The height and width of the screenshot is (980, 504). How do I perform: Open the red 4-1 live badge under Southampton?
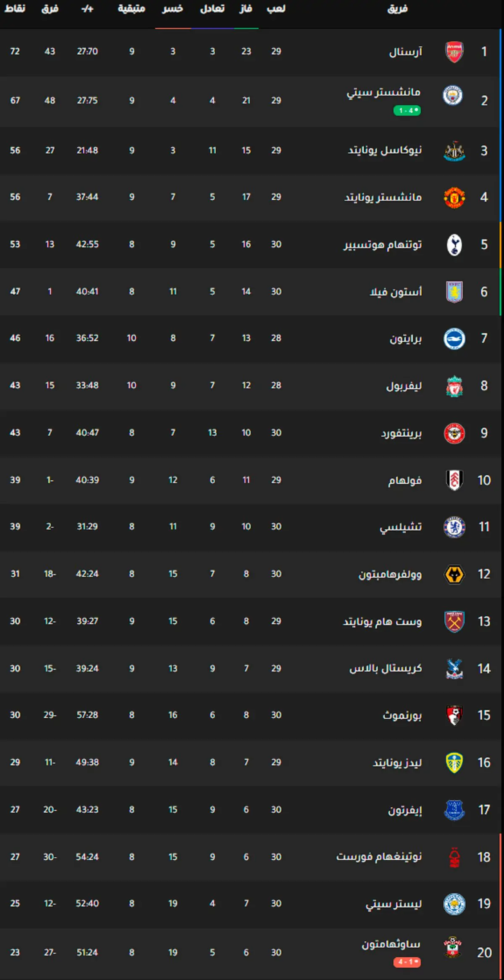click(x=407, y=962)
